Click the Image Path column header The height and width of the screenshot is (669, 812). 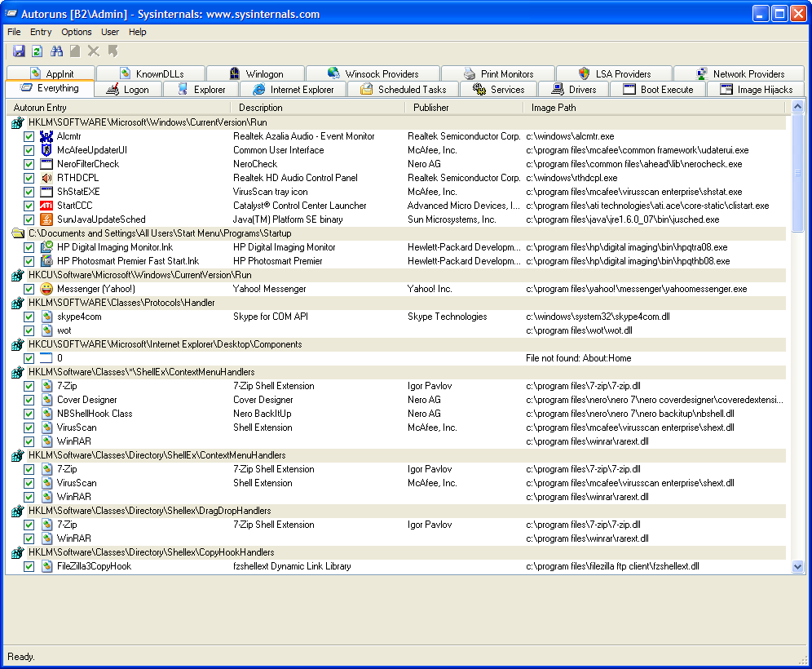pyautogui.click(x=655, y=108)
